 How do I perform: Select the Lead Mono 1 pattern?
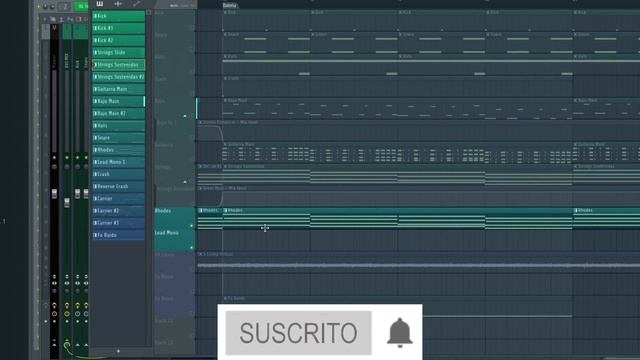(118, 162)
